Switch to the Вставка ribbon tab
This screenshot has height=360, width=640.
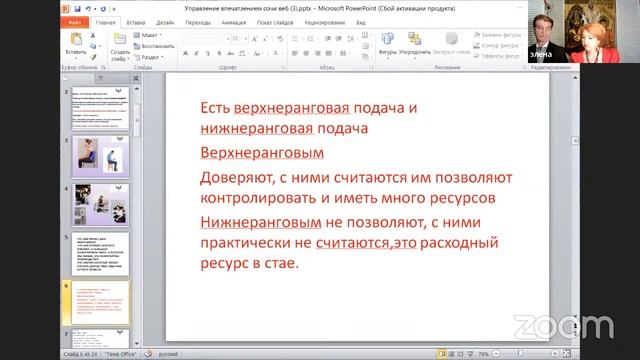136,22
